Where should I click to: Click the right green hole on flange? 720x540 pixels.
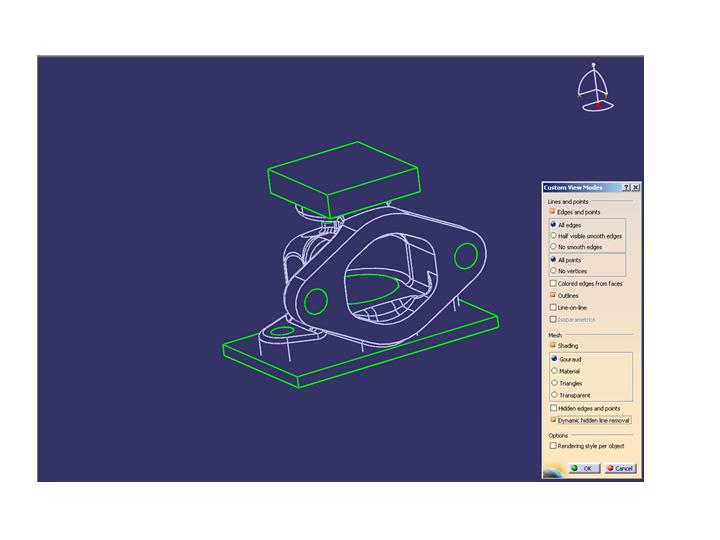click(466, 256)
